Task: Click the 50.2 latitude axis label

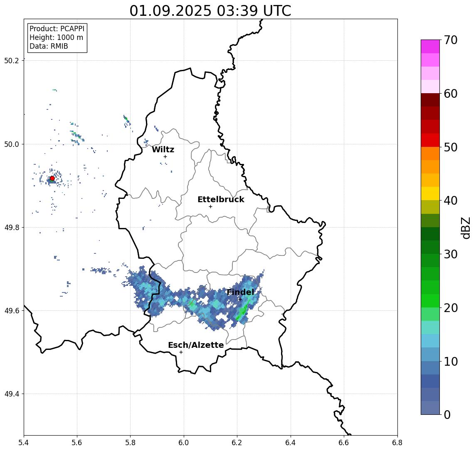Action: [12, 60]
